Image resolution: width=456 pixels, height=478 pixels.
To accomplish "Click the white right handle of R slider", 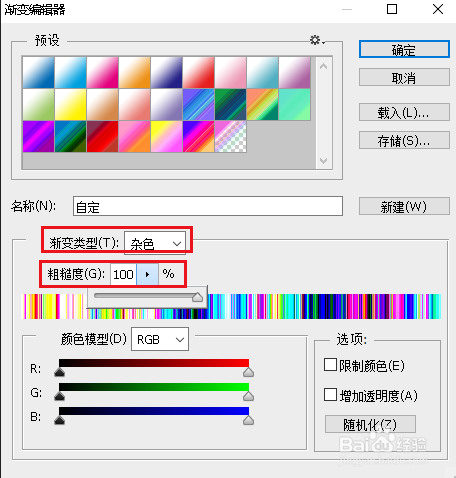I will click(248, 372).
